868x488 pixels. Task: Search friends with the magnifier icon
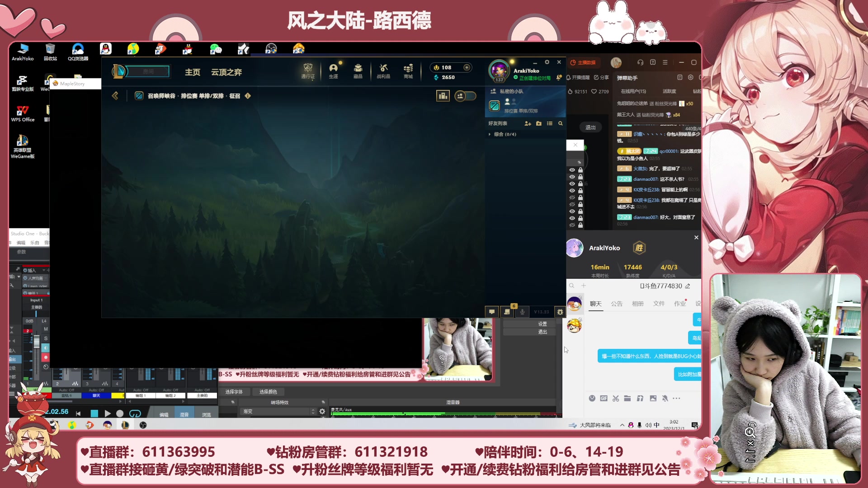click(x=561, y=123)
